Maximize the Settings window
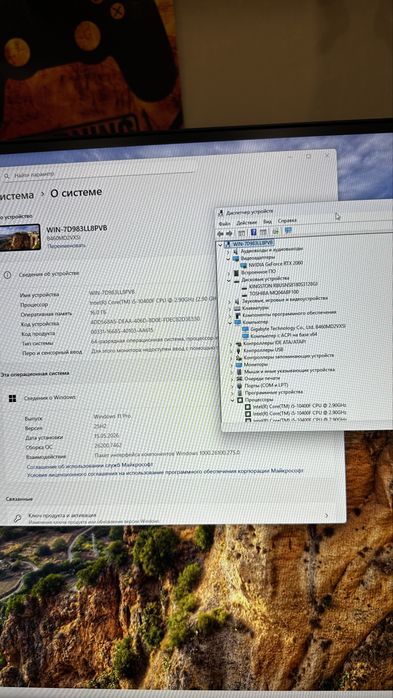This screenshot has width=393, height=698. [x=308, y=156]
